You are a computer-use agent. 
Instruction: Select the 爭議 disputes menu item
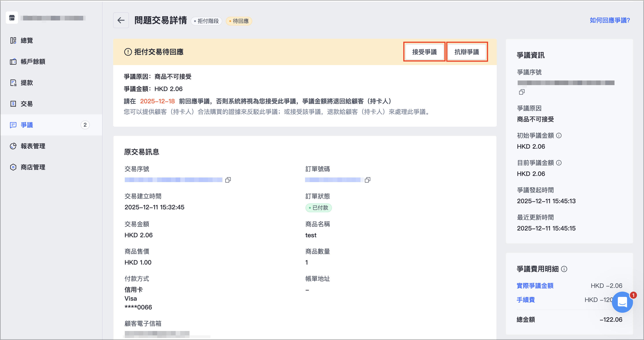[51, 125]
